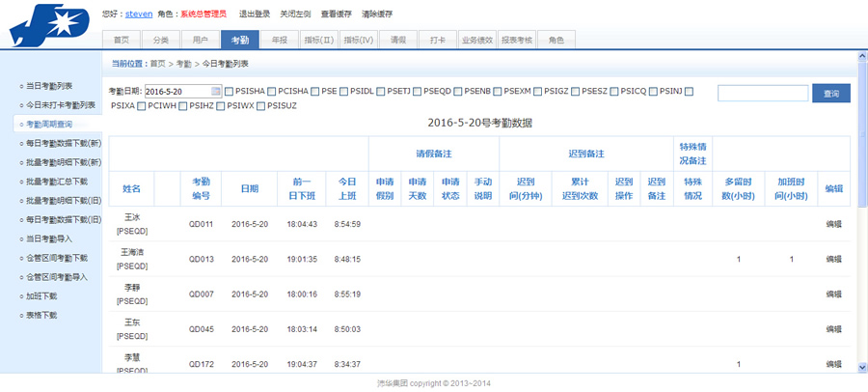Open 仓管区间考勤下载 in the sidebar
The width and height of the screenshot is (868, 392).
[57, 258]
